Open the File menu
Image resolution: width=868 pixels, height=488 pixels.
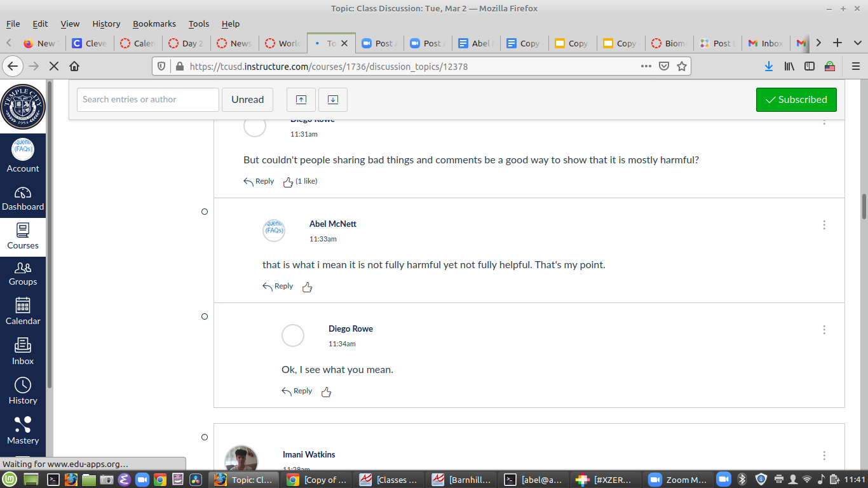(x=13, y=24)
